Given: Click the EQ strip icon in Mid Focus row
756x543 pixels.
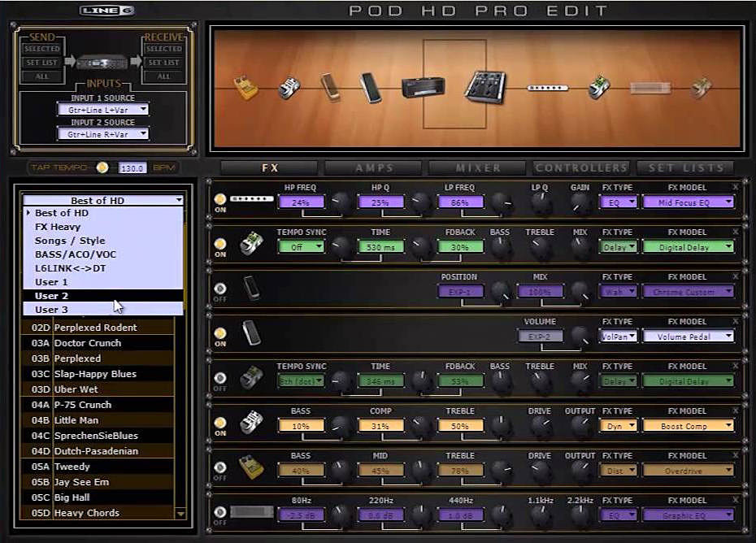Looking at the screenshot, I should click(252, 198).
